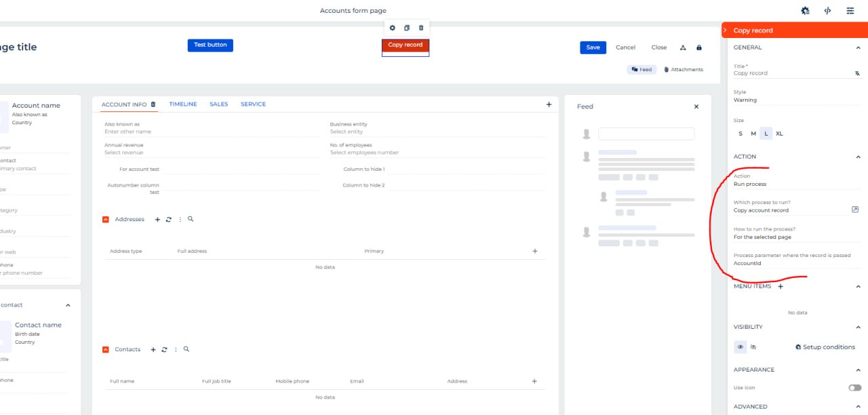This screenshot has width=868, height=415.
Task: Delete the Account Info tab via trash icon
Action: 153,104
